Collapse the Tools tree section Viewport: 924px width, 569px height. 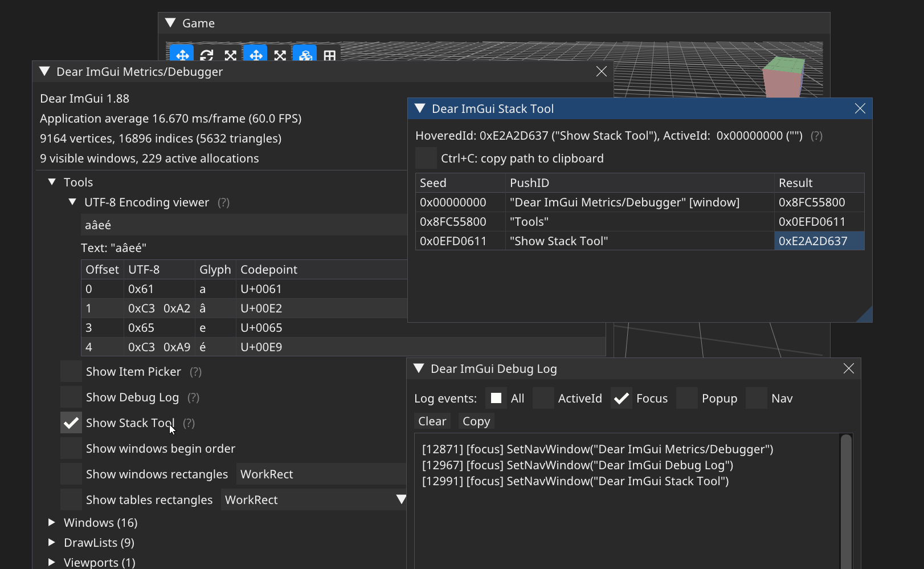pyautogui.click(x=52, y=182)
